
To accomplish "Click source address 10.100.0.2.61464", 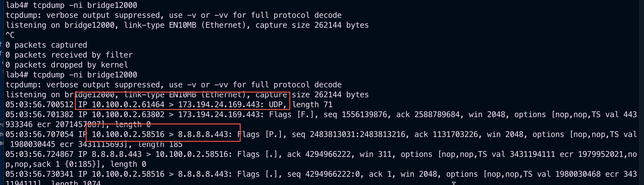I will (x=128, y=104).
